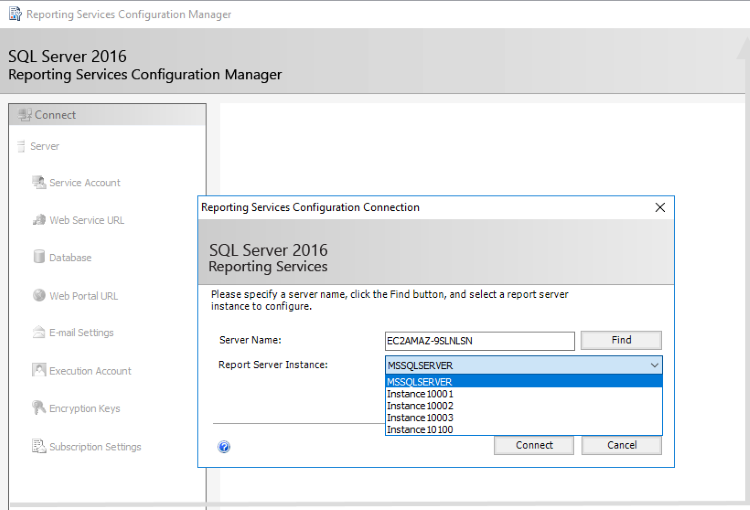Image resolution: width=750 pixels, height=510 pixels.
Task: Select the Server node in sidebar
Action: click(44, 146)
